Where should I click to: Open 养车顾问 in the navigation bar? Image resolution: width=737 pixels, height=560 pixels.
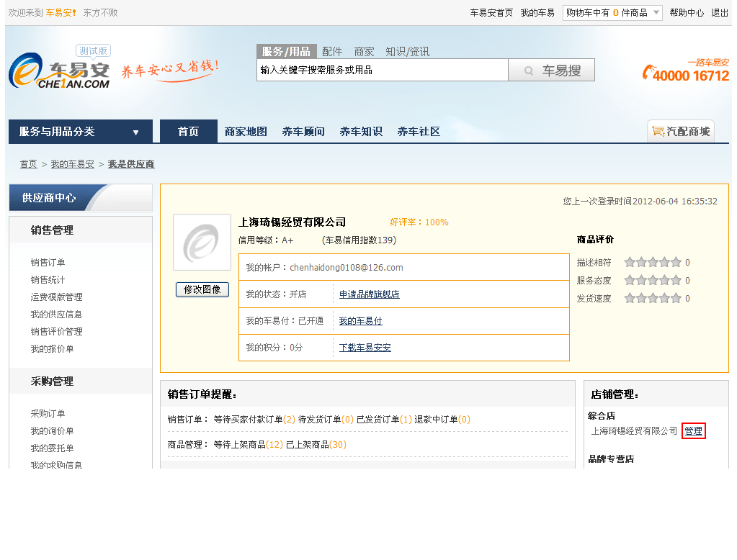303,132
